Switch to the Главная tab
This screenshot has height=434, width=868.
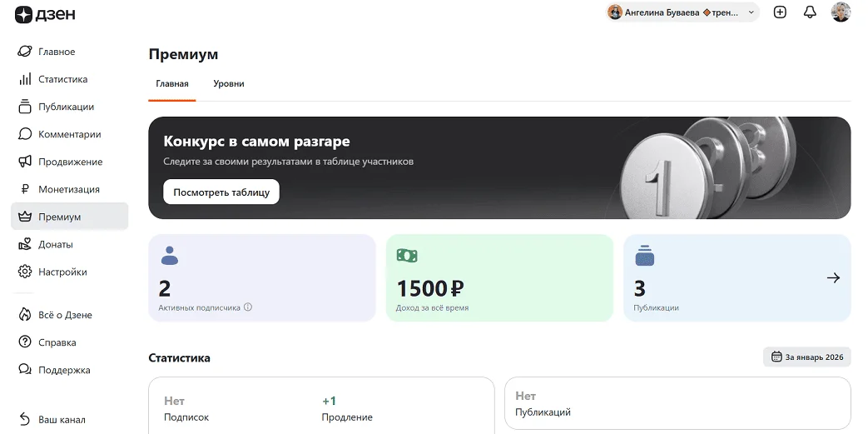(172, 83)
